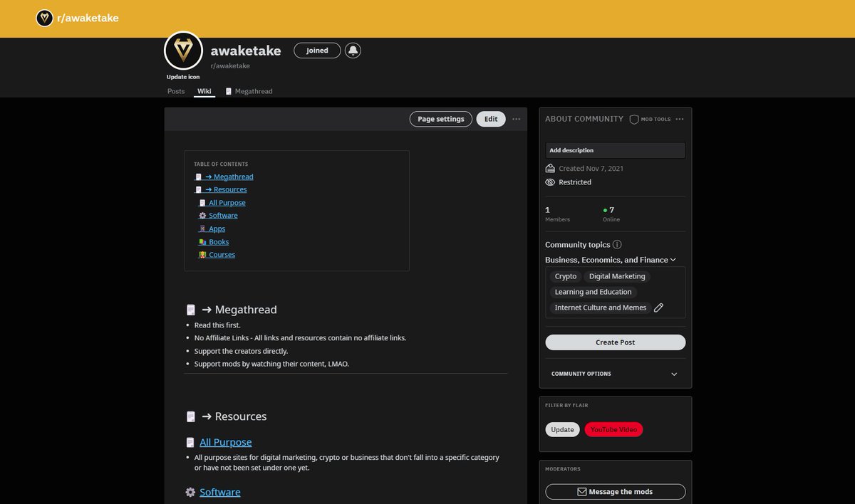Click the large community avatar icon

(x=184, y=51)
